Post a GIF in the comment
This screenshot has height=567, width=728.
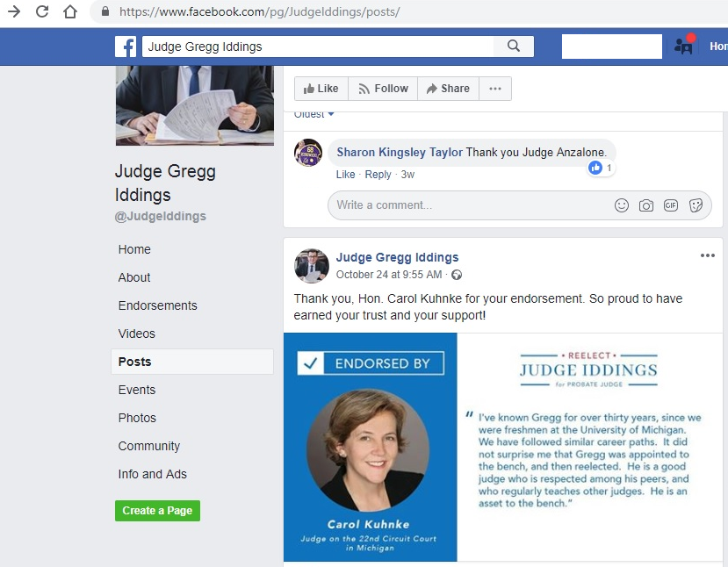[670, 205]
